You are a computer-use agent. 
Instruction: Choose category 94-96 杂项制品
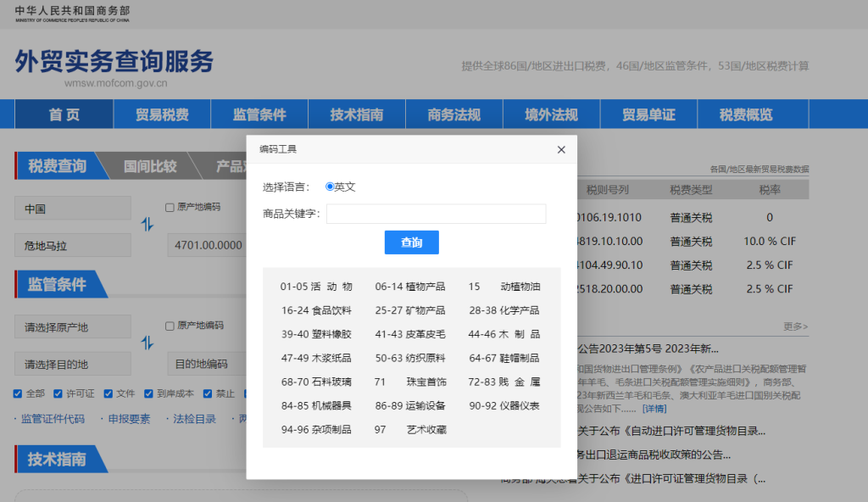(316, 429)
